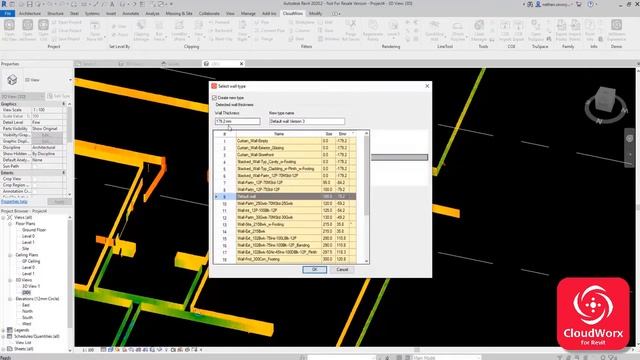Open the File menu tab
Viewport: 640px width, 360px height.
pos(7,13)
